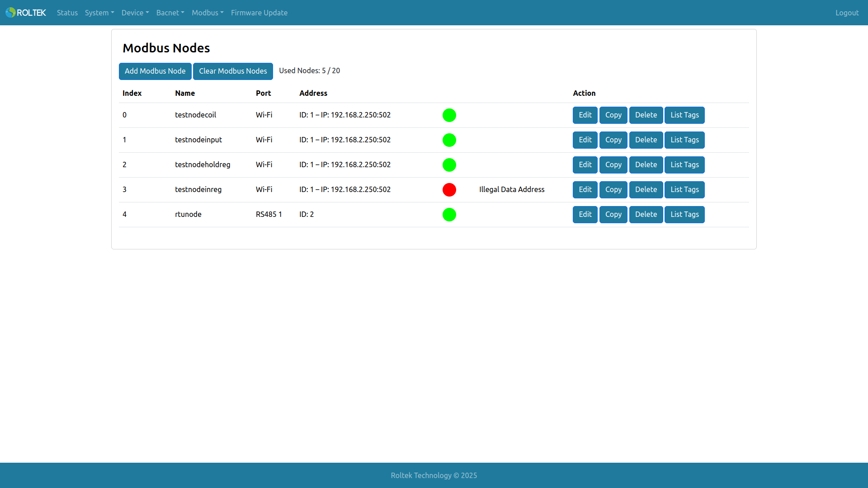Click Add Modbus Node button
868x488 pixels.
[155, 71]
